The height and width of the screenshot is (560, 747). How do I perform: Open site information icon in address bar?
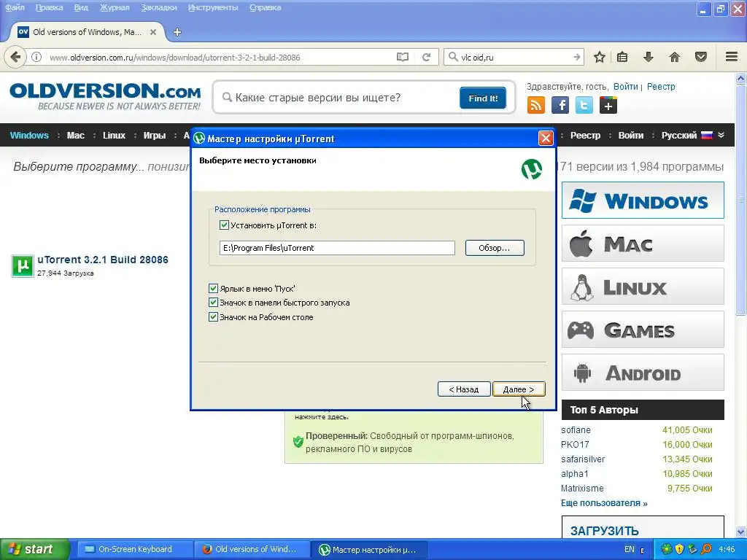36,57
